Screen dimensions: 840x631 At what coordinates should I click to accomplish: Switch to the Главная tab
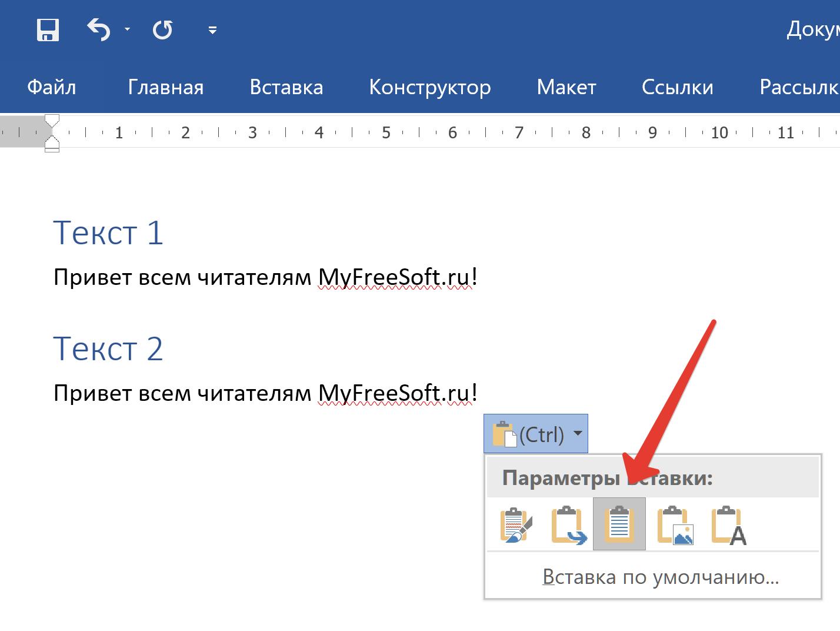point(166,87)
